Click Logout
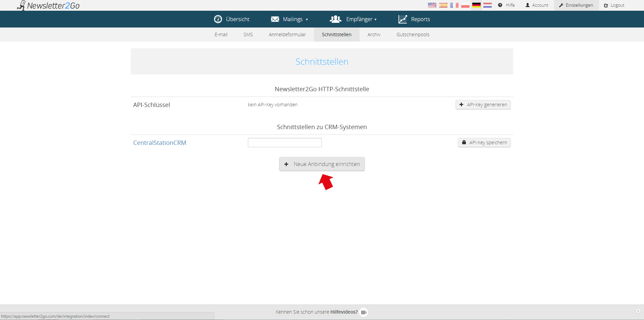This screenshot has width=644, height=320. click(x=614, y=5)
